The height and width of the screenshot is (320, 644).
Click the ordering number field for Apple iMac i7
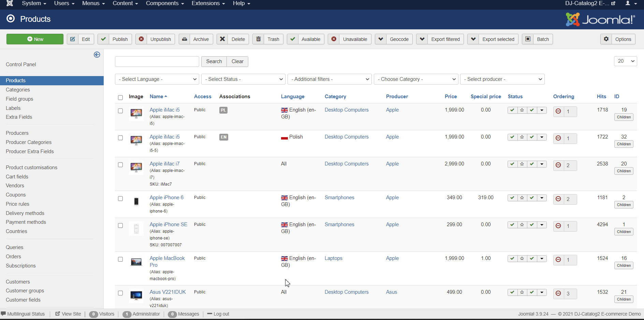pyautogui.click(x=570, y=165)
